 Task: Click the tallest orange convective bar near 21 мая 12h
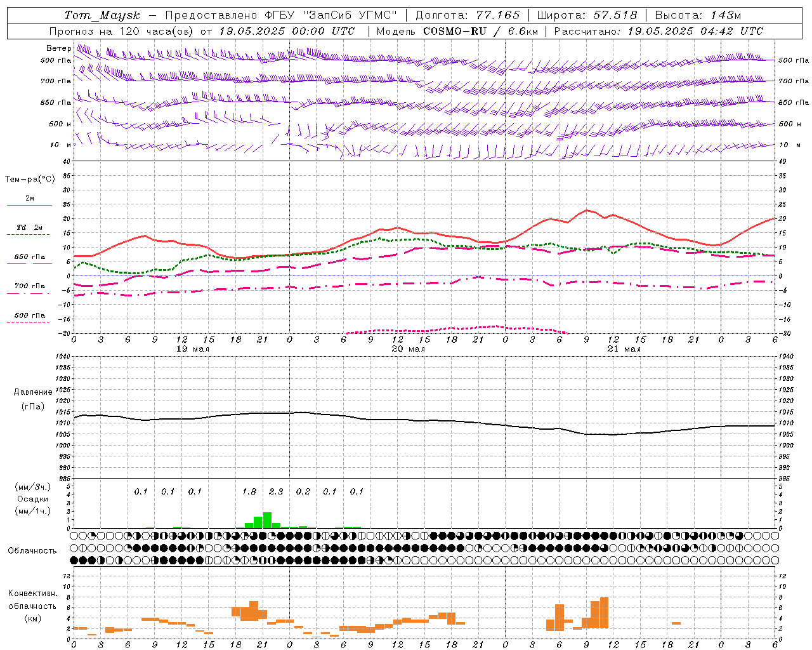click(x=604, y=612)
